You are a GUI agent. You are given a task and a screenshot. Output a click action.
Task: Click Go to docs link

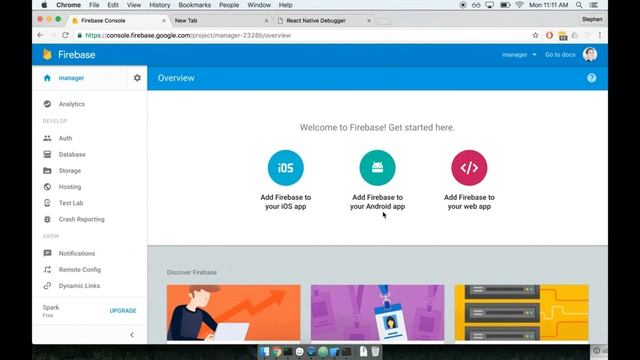[560, 55]
